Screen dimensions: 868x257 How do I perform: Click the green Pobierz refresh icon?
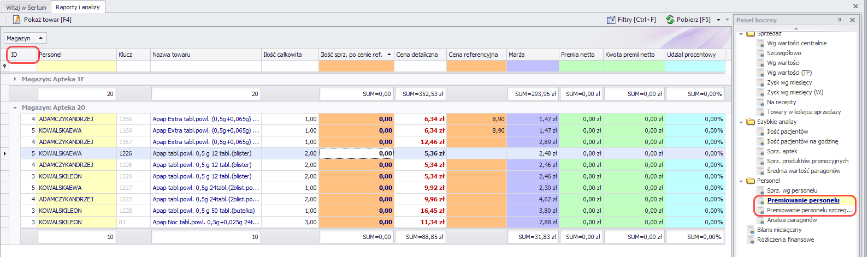click(670, 20)
